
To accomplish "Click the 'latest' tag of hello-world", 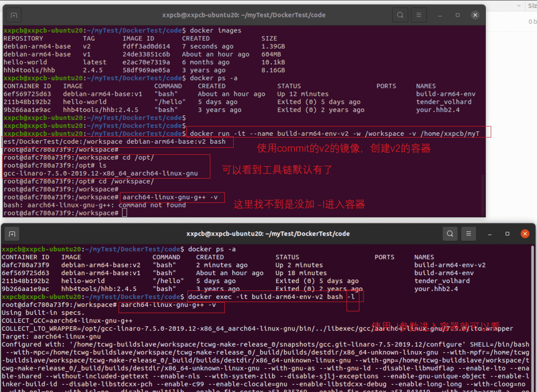I will coord(94,62).
